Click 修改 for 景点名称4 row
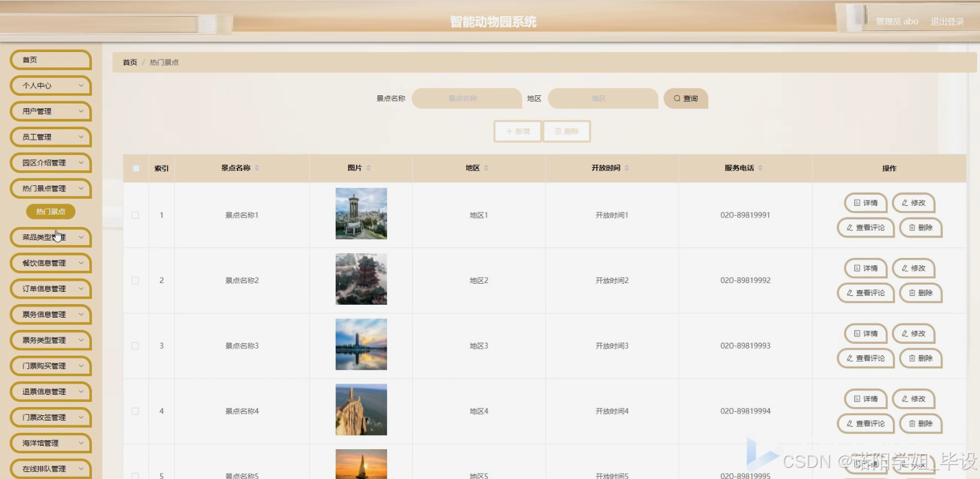 point(914,399)
